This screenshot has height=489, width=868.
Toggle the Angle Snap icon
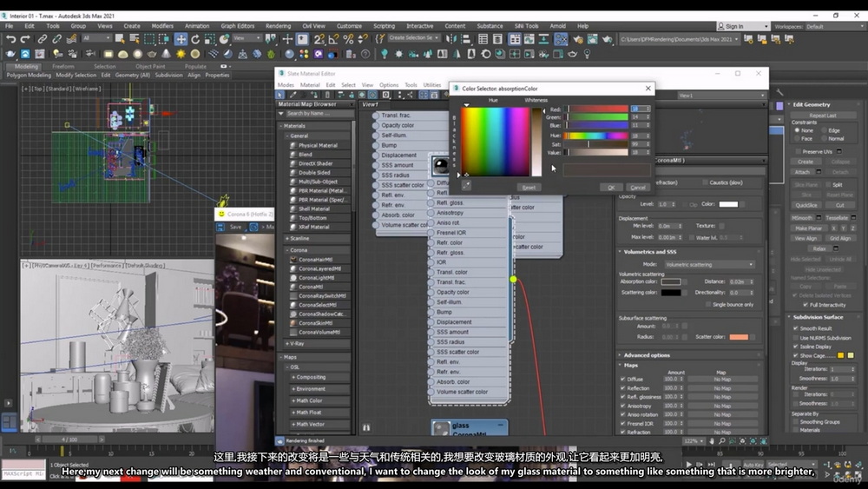coord(333,39)
